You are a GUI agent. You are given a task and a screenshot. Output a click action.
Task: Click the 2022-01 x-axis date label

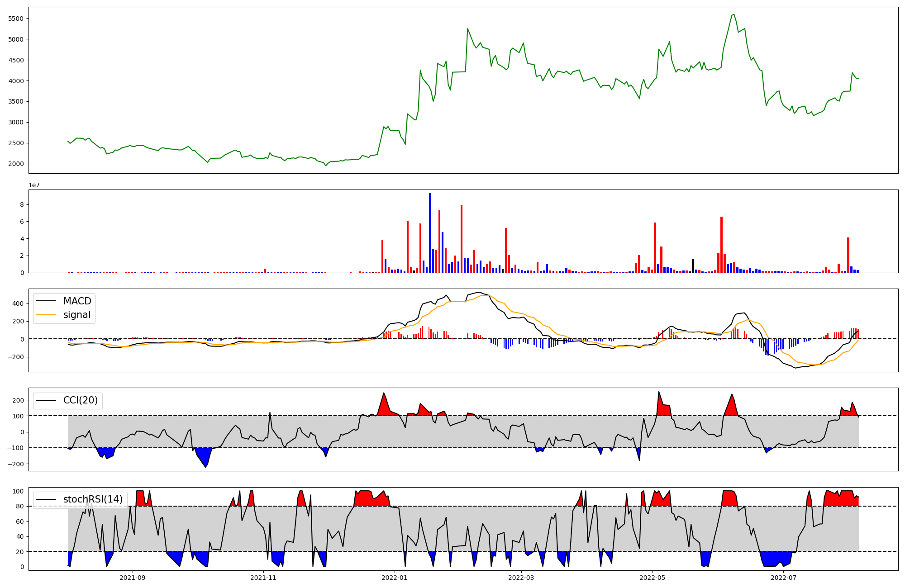(395, 578)
